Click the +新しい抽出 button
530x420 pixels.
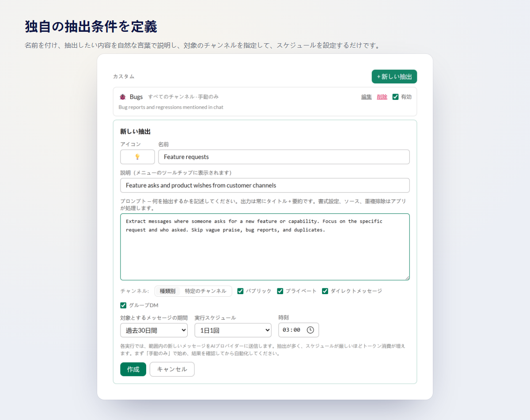coord(394,76)
